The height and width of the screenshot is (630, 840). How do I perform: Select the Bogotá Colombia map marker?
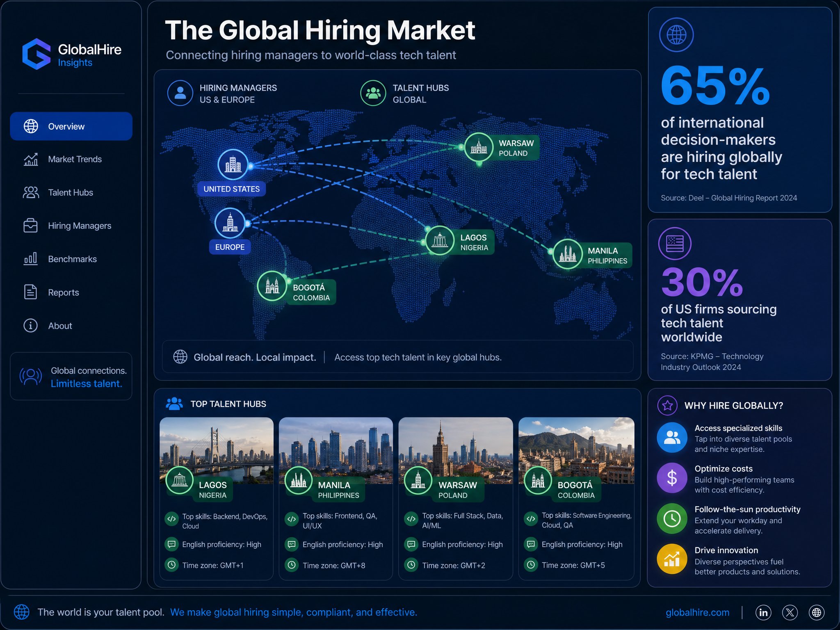coord(272,286)
